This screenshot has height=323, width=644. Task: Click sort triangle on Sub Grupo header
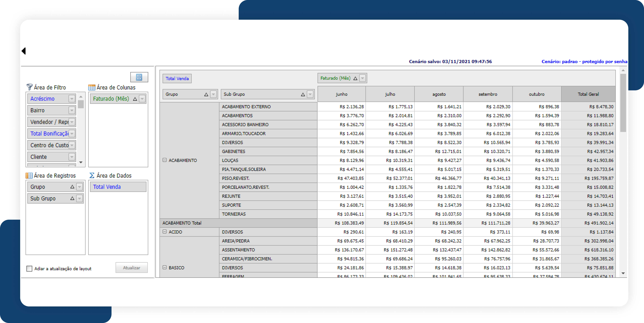point(303,94)
